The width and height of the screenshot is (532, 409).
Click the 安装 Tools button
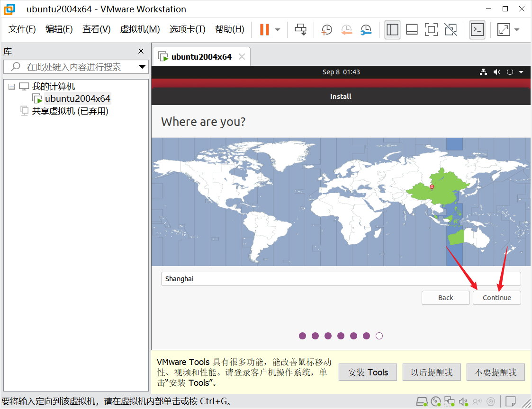coord(368,373)
